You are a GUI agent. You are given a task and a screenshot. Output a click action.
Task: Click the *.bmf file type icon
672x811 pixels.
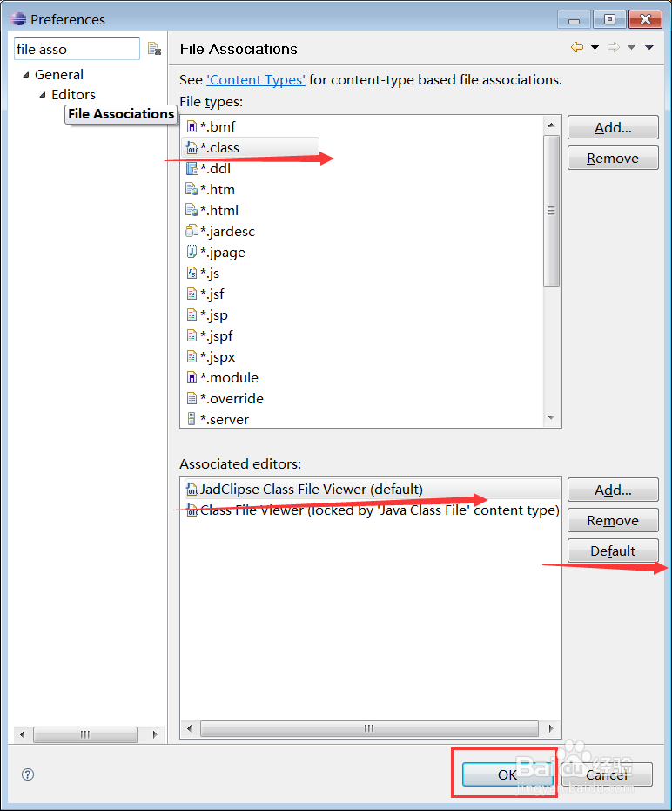192,126
